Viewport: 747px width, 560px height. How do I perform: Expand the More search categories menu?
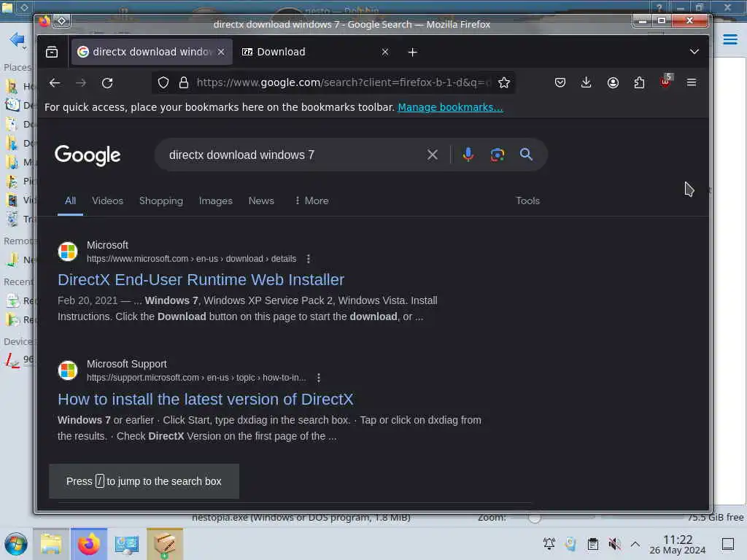[311, 201]
